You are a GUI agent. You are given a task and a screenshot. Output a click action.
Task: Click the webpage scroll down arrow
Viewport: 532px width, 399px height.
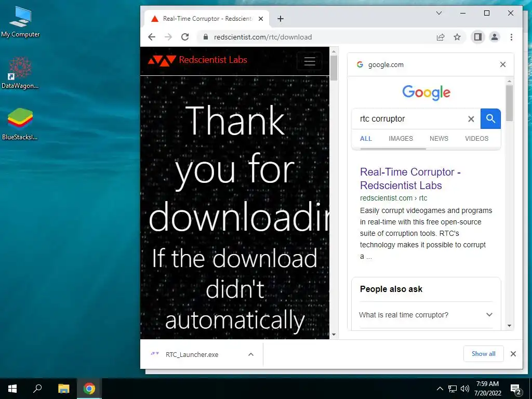pos(334,335)
